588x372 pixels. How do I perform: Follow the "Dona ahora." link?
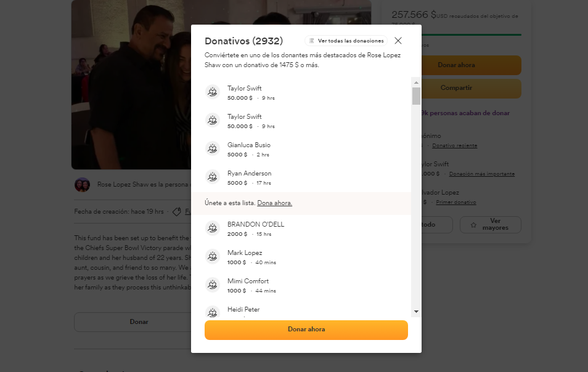point(274,203)
